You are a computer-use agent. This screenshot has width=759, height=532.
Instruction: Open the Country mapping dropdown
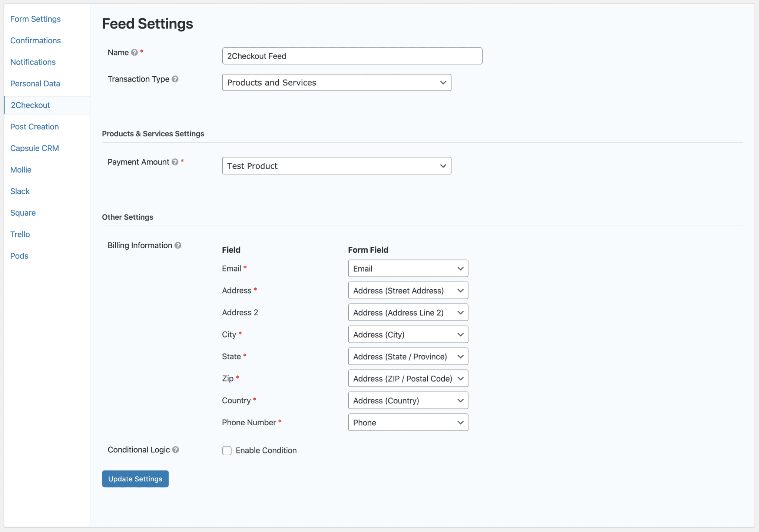pyautogui.click(x=408, y=400)
